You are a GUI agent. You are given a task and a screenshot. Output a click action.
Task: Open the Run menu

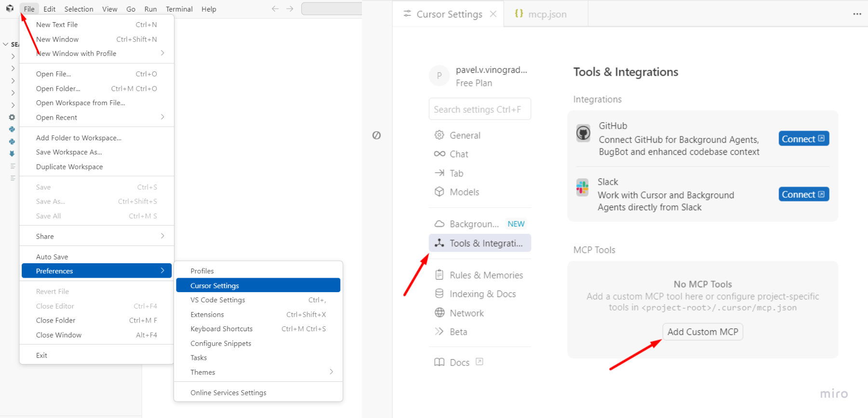point(150,9)
